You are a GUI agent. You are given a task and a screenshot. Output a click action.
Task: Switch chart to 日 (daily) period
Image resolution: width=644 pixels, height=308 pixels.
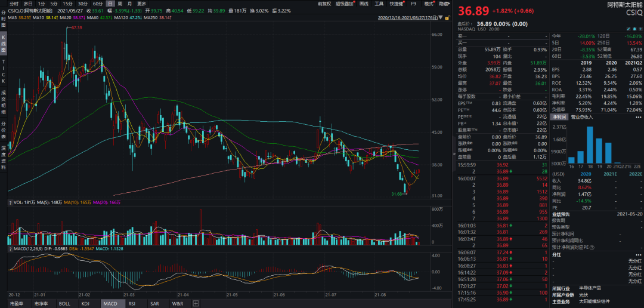(110, 4)
